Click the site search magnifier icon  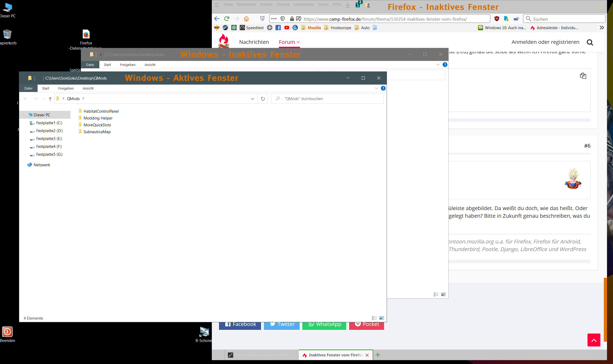point(590,42)
